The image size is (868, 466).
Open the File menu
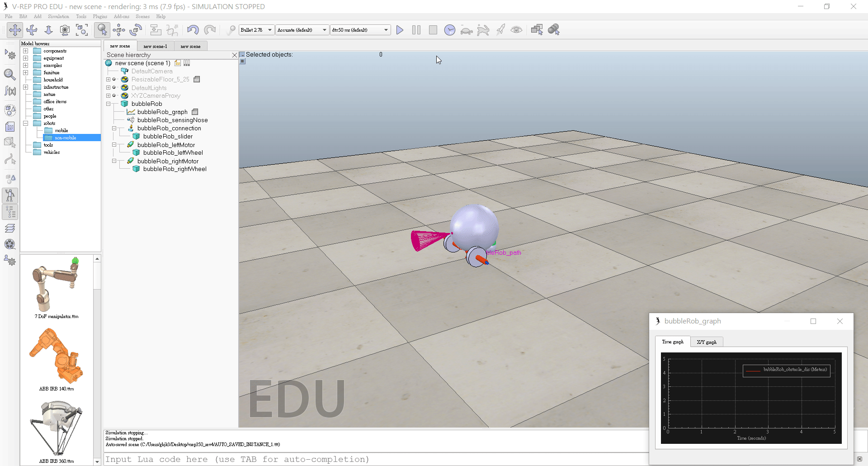click(x=9, y=17)
